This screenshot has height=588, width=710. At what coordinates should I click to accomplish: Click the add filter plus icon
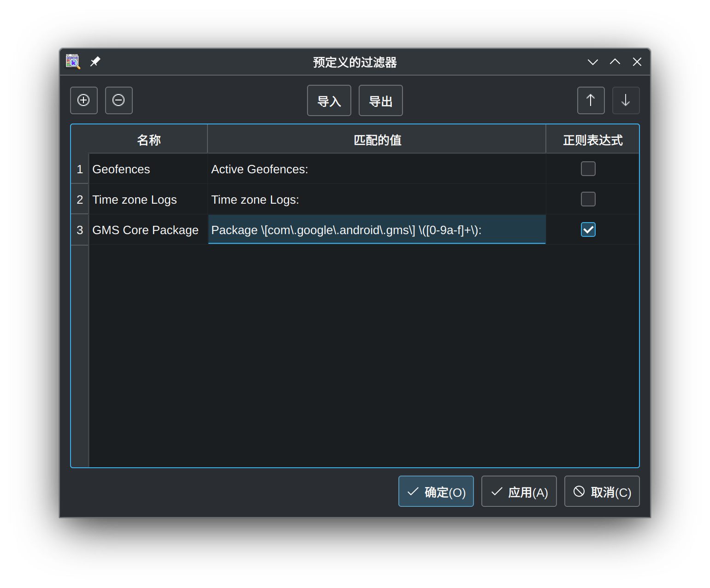pos(83,100)
